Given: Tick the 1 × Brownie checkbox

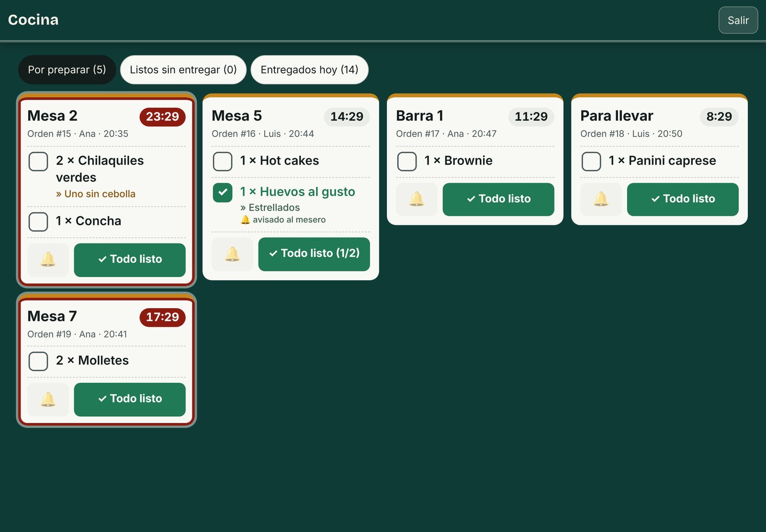Looking at the screenshot, I should click(x=407, y=162).
